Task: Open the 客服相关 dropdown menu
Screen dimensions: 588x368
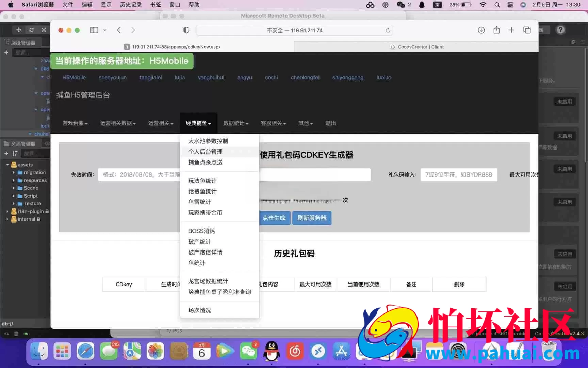Action: (274, 123)
